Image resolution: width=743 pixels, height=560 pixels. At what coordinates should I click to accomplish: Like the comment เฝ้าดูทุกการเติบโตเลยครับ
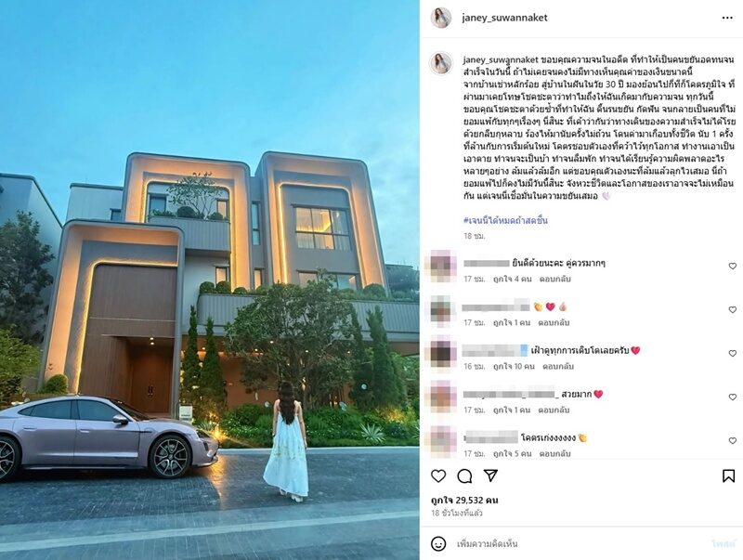(x=732, y=354)
